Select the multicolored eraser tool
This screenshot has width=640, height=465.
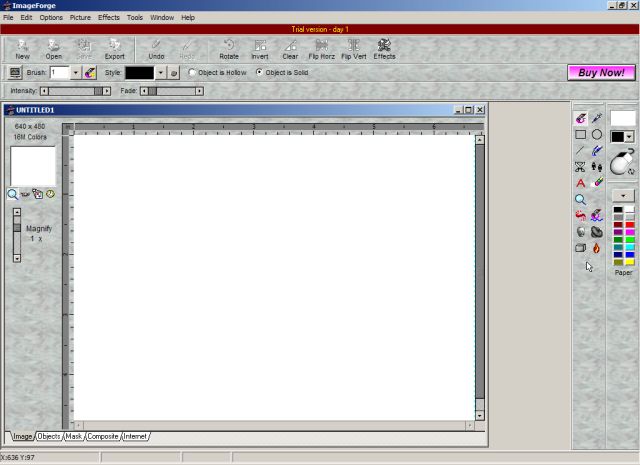point(597,183)
